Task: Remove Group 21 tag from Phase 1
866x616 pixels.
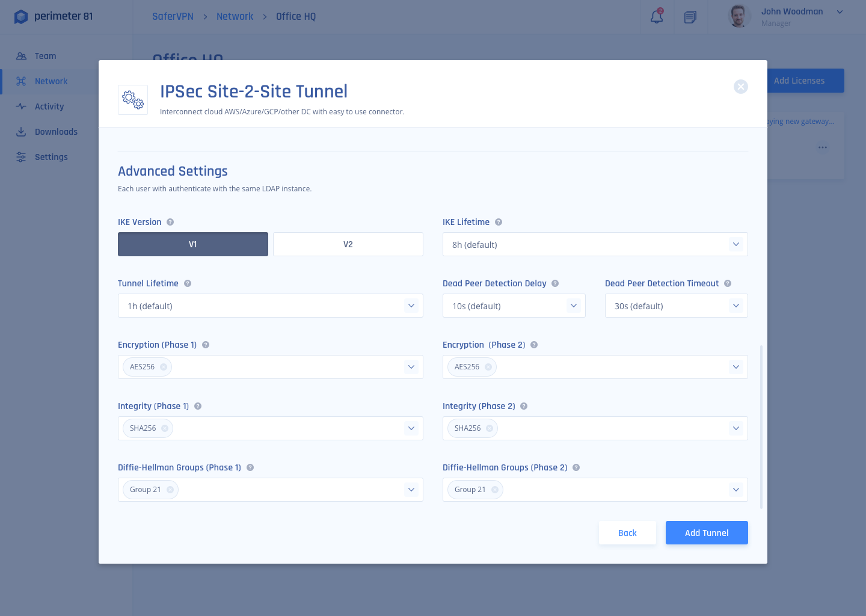Action: (170, 490)
